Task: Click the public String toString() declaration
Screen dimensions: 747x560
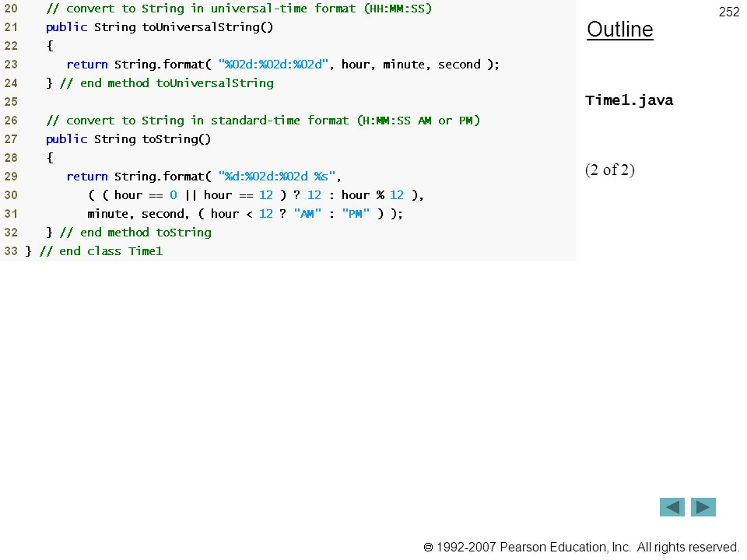Action: tap(128, 139)
